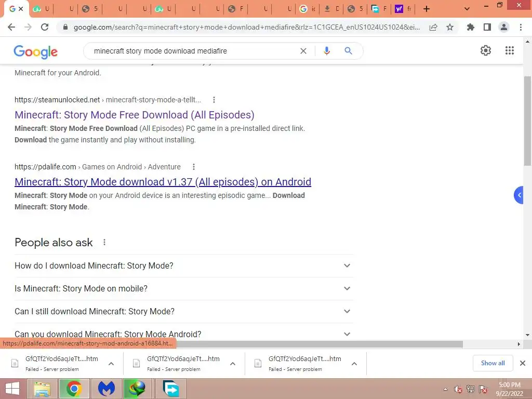Expand How do I download Minecraft: Story Mode?
This screenshot has height=399, width=532.
[183, 265]
